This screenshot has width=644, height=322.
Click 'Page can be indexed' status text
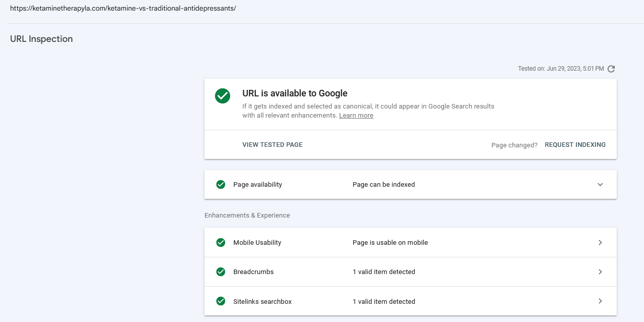[x=384, y=185]
